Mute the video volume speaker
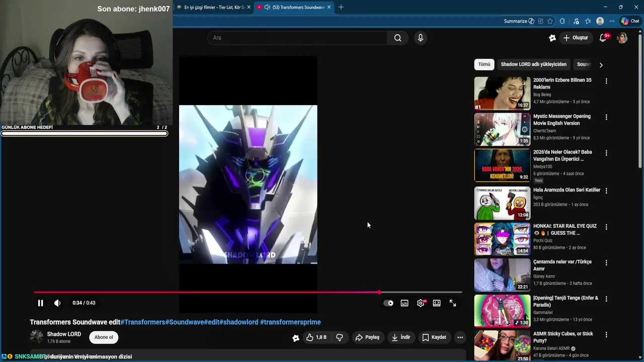Viewport: 644px width, 362px height. [57, 303]
